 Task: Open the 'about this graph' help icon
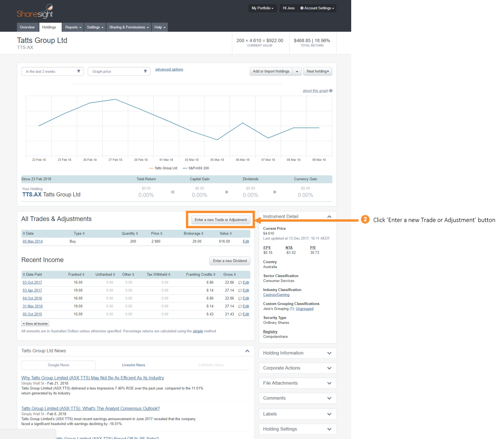(331, 91)
